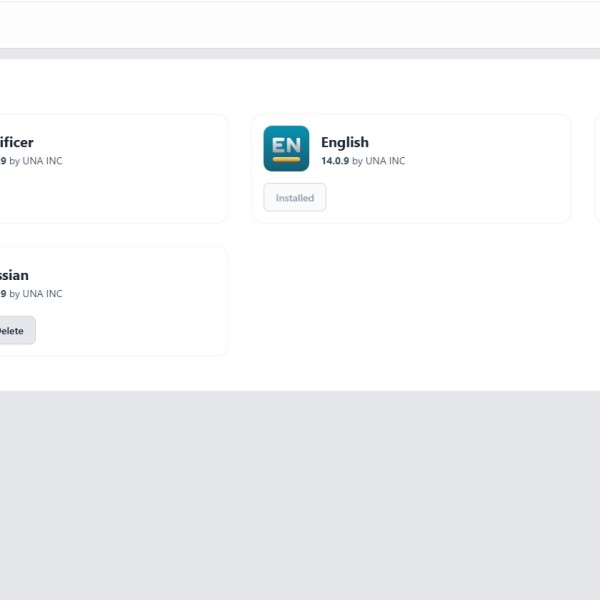The width and height of the screenshot is (600, 600).
Task: Click the version number on "ificer" card
Action: pos(3,161)
